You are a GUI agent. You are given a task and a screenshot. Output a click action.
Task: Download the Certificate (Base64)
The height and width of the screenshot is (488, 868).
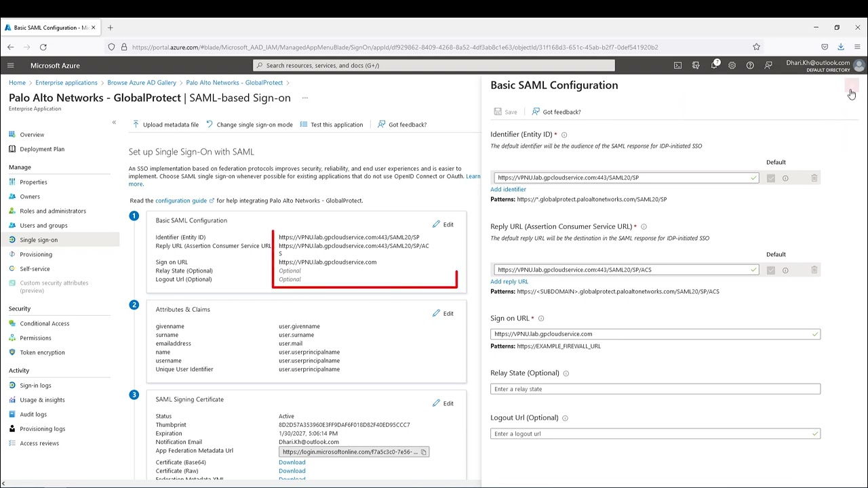coord(292,462)
